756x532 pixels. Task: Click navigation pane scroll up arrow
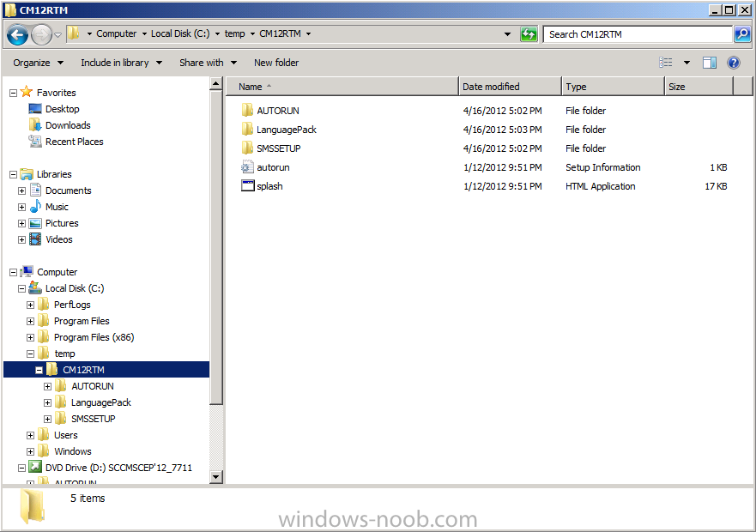216,84
